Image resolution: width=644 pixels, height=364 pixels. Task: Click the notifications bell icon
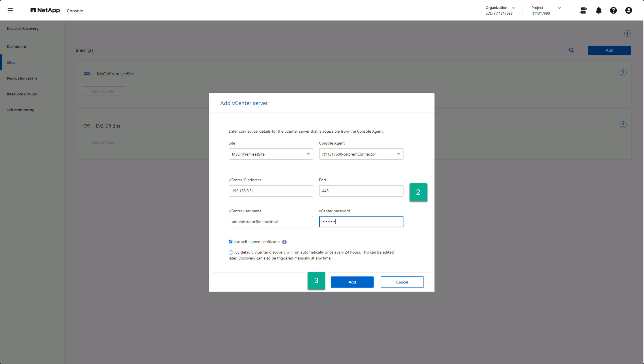click(598, 10)
